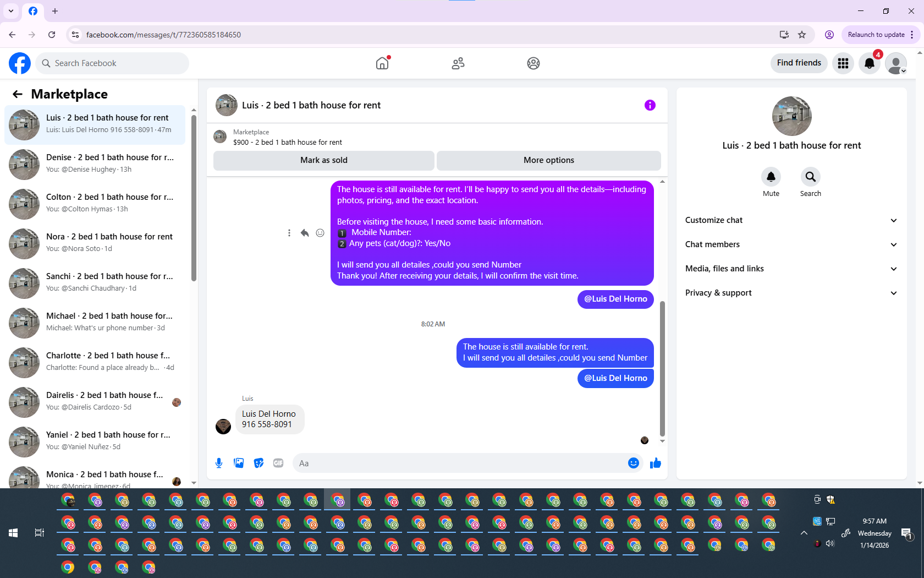Open the Dairelis conversation
The height and width of the screenshot is (578, 924).
pos(95,402)
